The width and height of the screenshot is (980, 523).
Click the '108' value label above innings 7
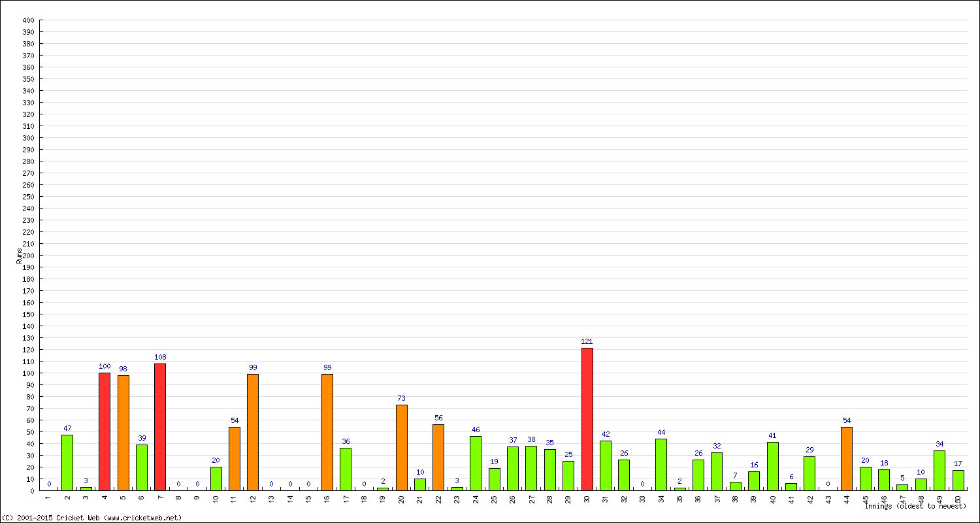160,357
